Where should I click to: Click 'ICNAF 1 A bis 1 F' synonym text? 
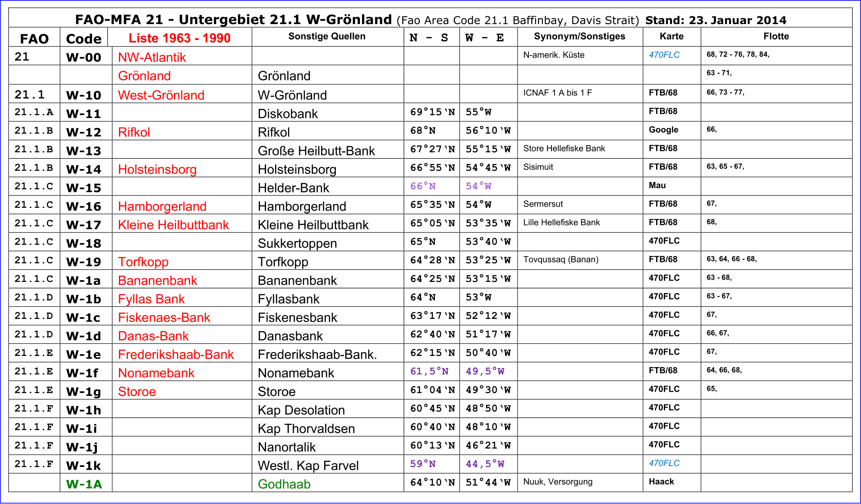click(557, 93)
